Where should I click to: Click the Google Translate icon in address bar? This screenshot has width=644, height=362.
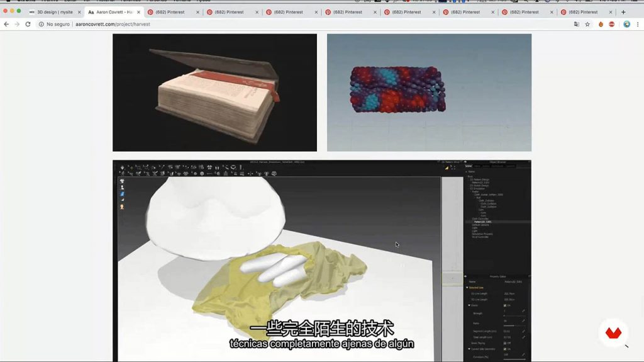(x=577, y=25)
